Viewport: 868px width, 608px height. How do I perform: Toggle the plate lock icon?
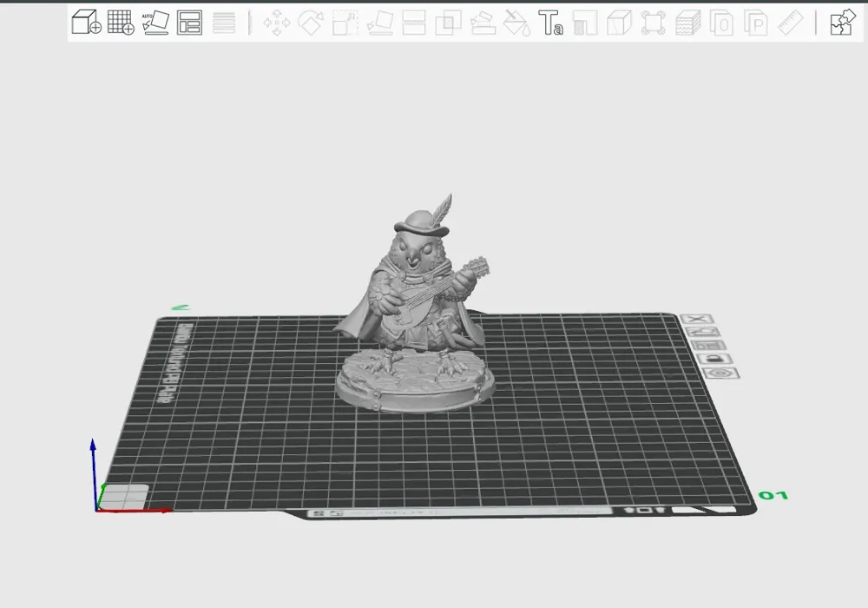pos(714,359)
